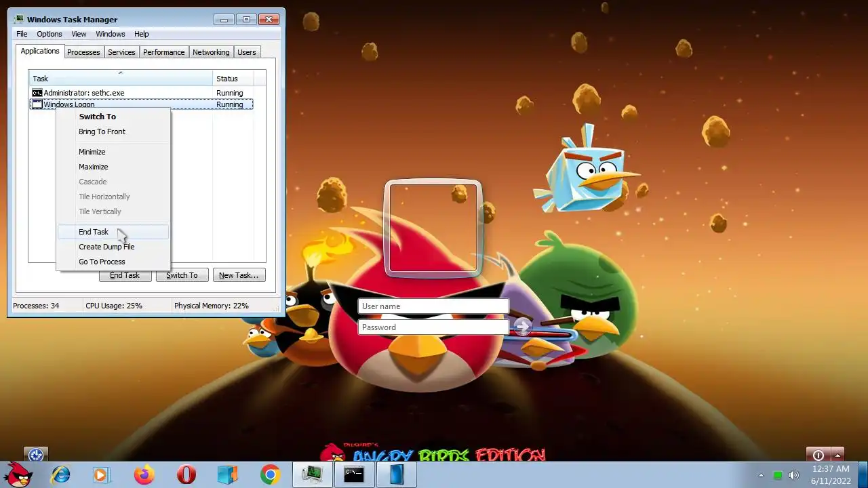Select the Task Manager taskbar button
Image resolution: width=868 pixels, height=488 pixels.
[x=313, y=475]
